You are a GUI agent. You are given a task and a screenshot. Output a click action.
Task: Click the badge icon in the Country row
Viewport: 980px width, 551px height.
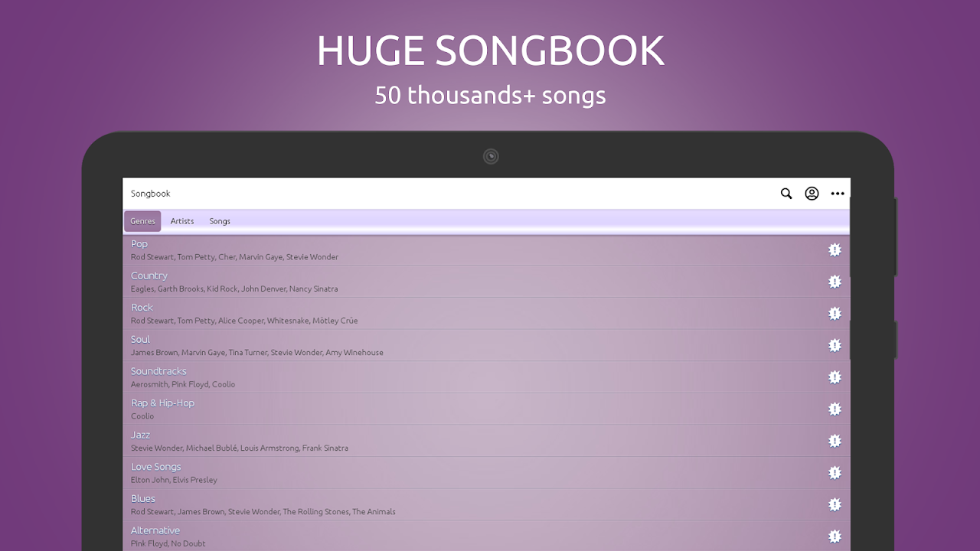835,282
